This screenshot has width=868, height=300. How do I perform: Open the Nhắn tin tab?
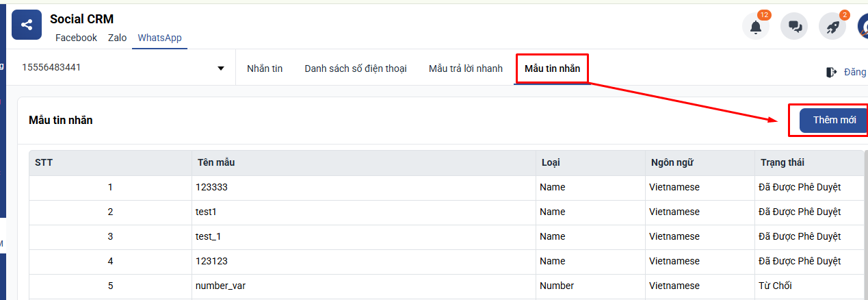coord(265,68)
